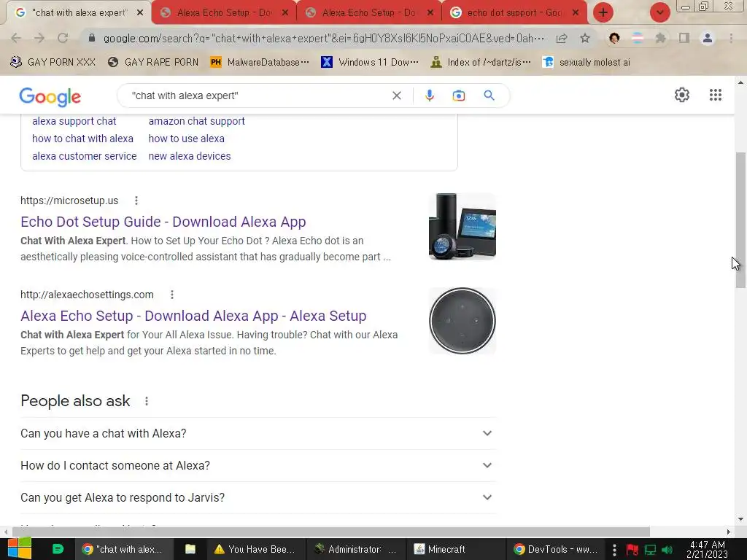Open File Explorer from the taskbar
Image resolution: width=747 pixels, height=560 pixels.
(x=190, y=549)
